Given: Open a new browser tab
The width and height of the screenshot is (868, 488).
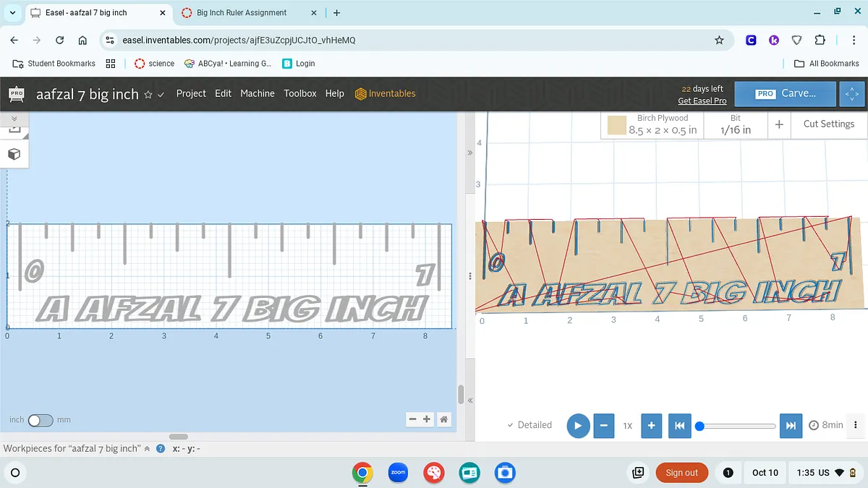Looking at the screenshot, I should coord(337,13).
